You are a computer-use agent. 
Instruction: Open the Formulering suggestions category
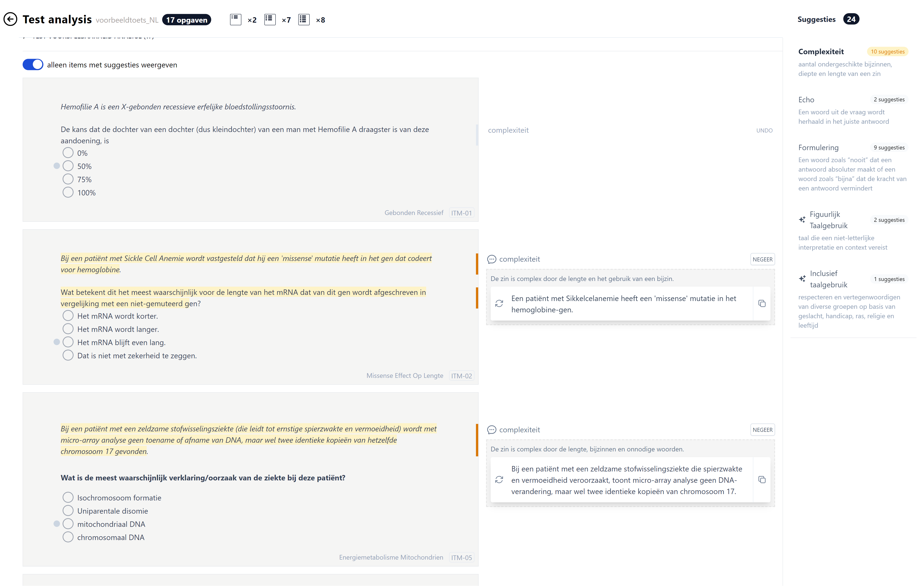(x=818, y=147)
